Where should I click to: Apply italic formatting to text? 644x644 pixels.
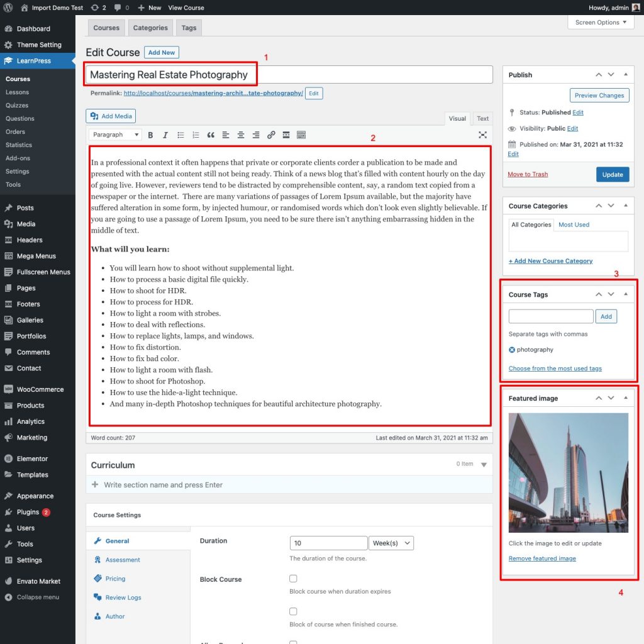[165, 135]
